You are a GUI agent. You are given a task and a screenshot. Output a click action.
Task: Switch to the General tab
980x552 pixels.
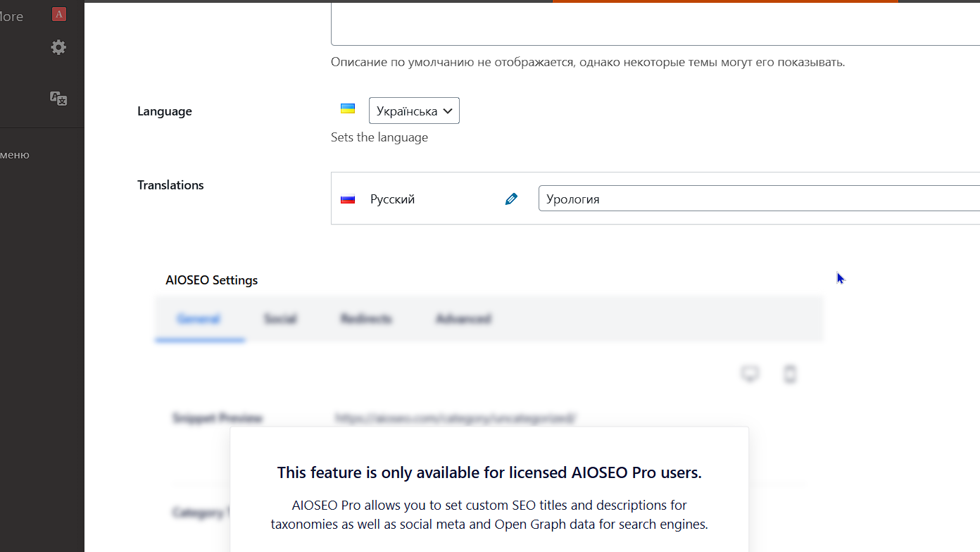pyautogui.click(x=199, y=319)
